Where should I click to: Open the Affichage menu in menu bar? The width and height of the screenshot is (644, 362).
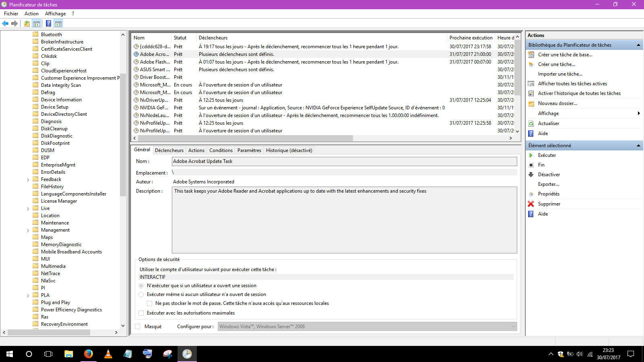(55, 14)
